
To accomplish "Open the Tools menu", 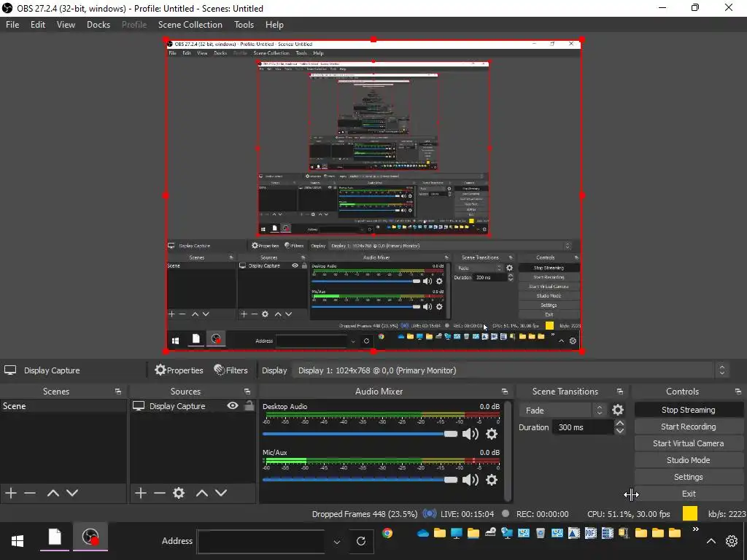I will (244, 25).
